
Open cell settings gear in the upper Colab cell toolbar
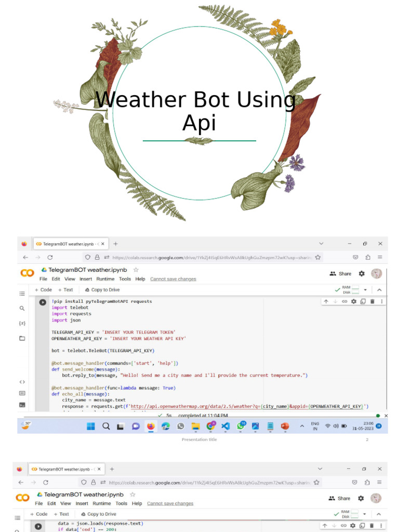(x=354, y=301)
